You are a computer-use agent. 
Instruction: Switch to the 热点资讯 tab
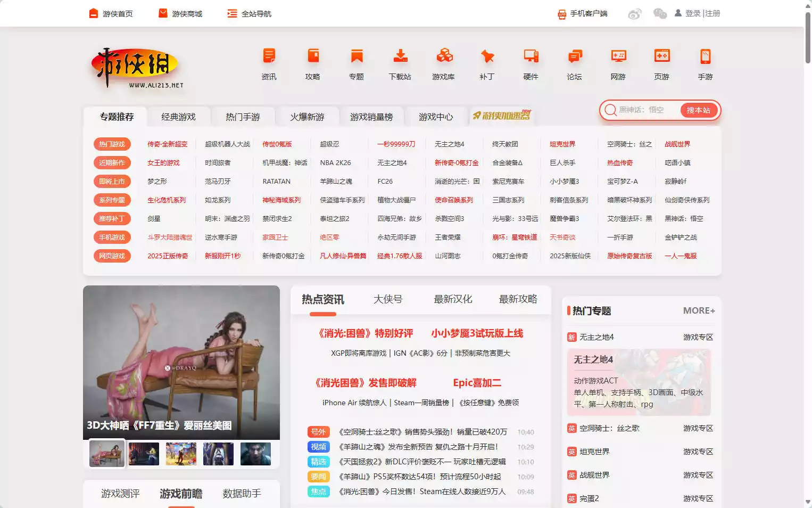(323, 300)
